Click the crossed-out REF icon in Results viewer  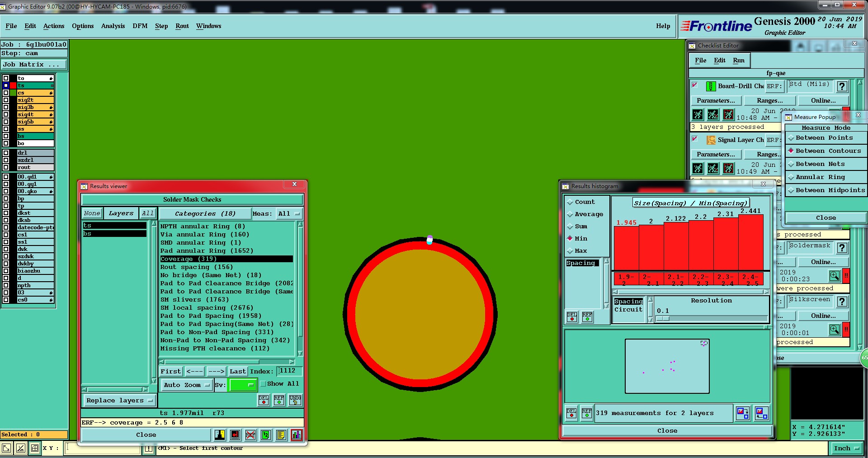click(250, 435)
